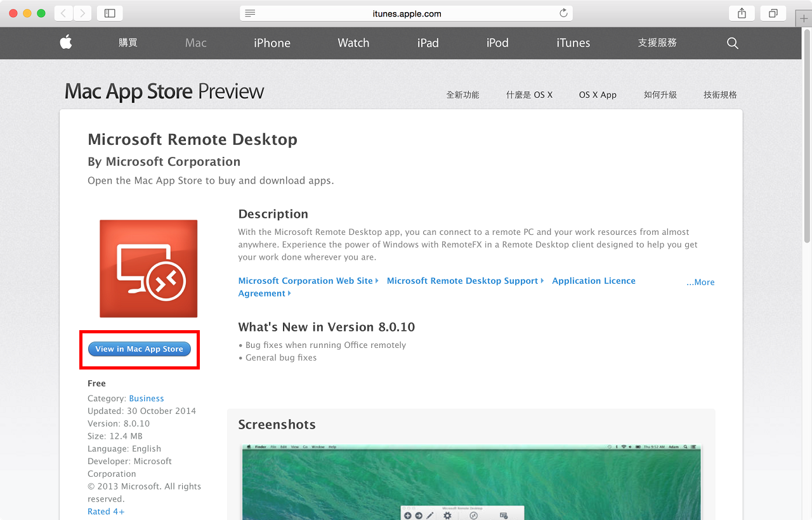
Task: Go back with Safari's back arrow
Action: [x=63, y=13]
